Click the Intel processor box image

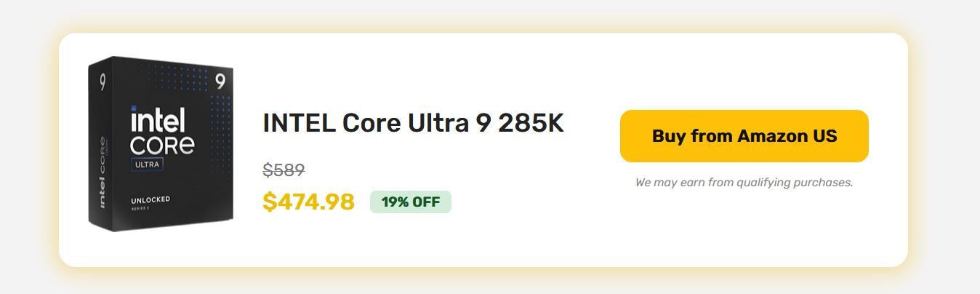[161, 146]
